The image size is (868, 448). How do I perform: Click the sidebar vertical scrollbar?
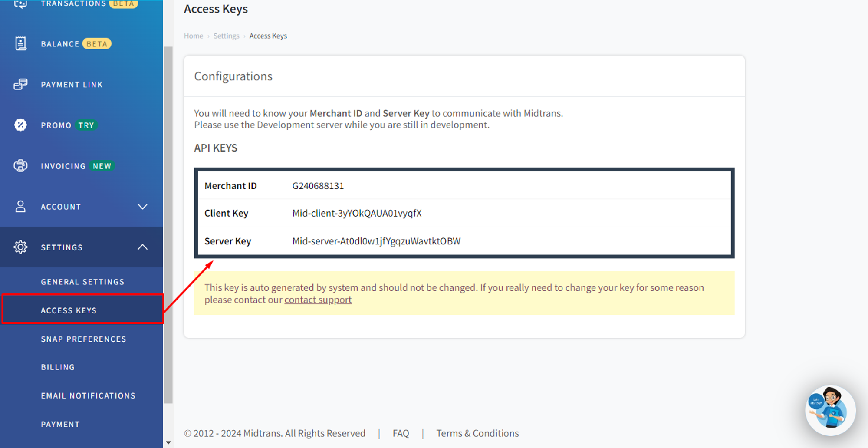[168, 225]
